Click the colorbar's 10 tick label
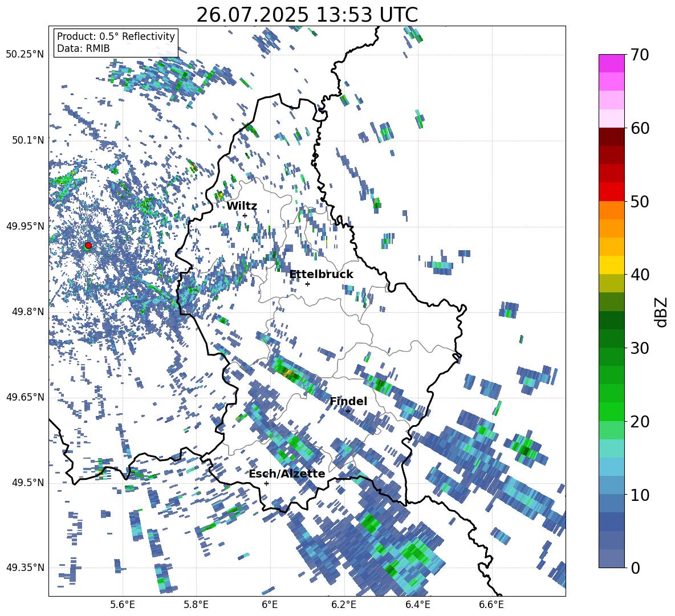 tap(639, 495)
